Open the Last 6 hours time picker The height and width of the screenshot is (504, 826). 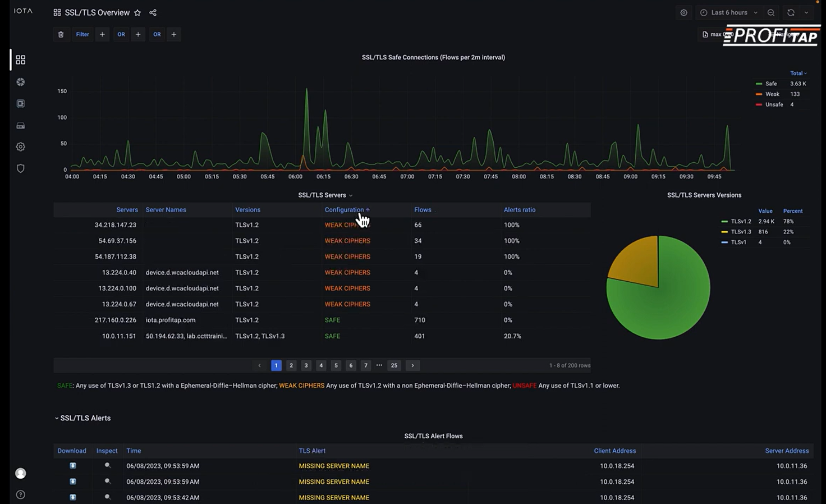[729, 12]
